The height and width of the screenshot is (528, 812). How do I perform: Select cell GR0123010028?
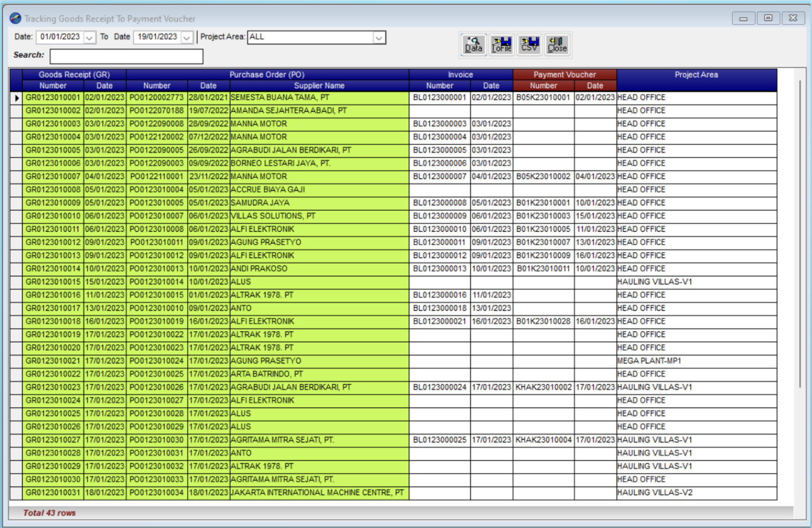coord(53,453)
